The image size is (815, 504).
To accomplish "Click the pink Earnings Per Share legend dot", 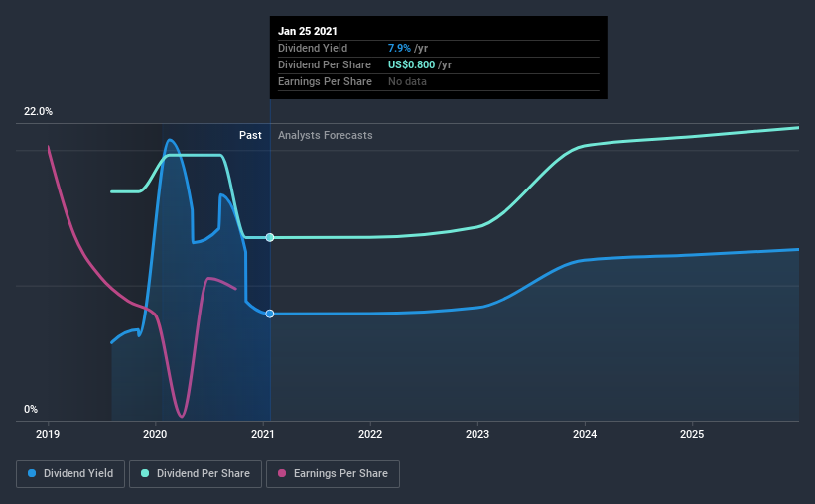I will click(282, 473).
